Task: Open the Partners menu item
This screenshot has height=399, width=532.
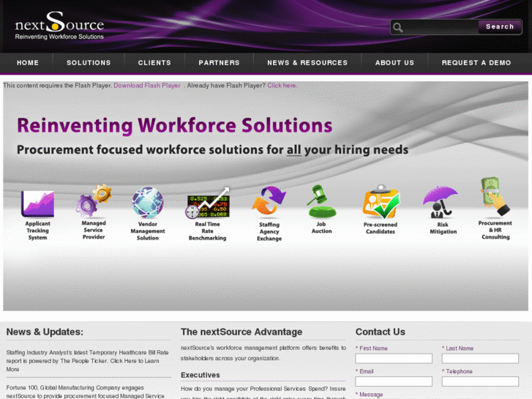Action: [220, 63]
